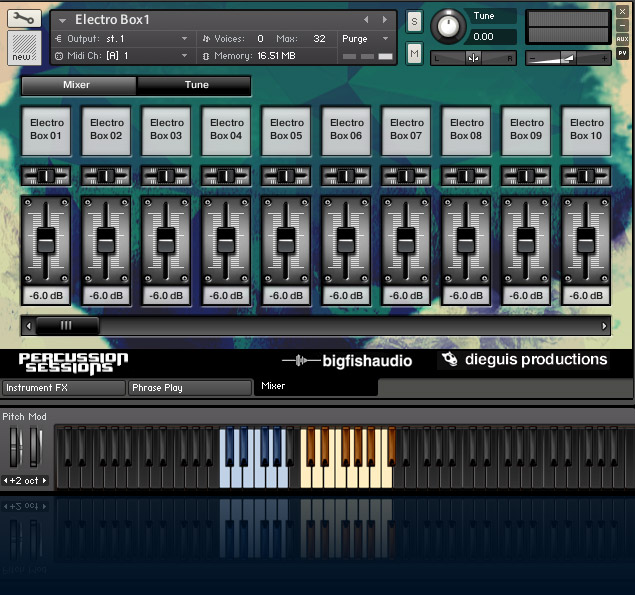Click the pan slider under Electro Box 08
Screen dimensions: 635x595
466,176
